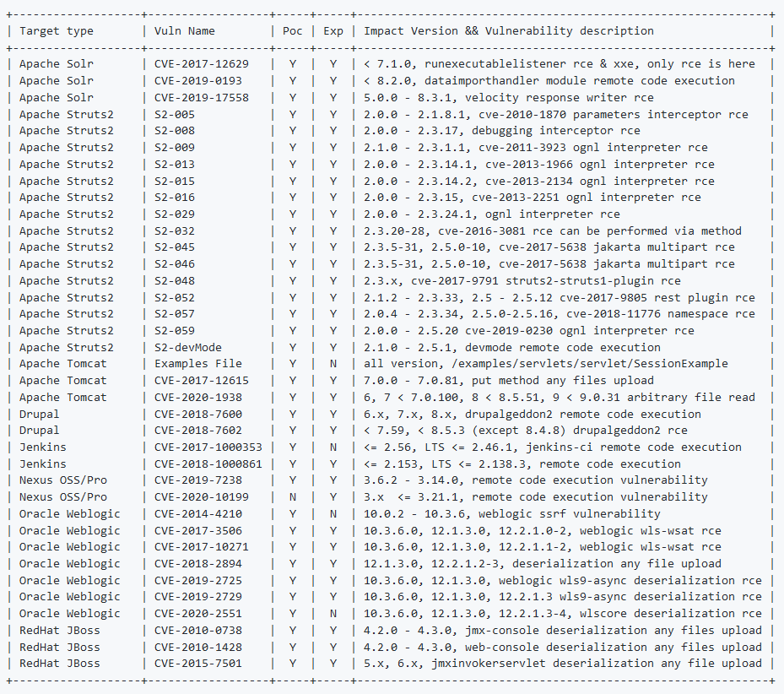The width and height of the screenshot is (784, 694).
Task: Click 'Drupal' in the CVE-2018-7600 row
Action: tap(39, 415)
